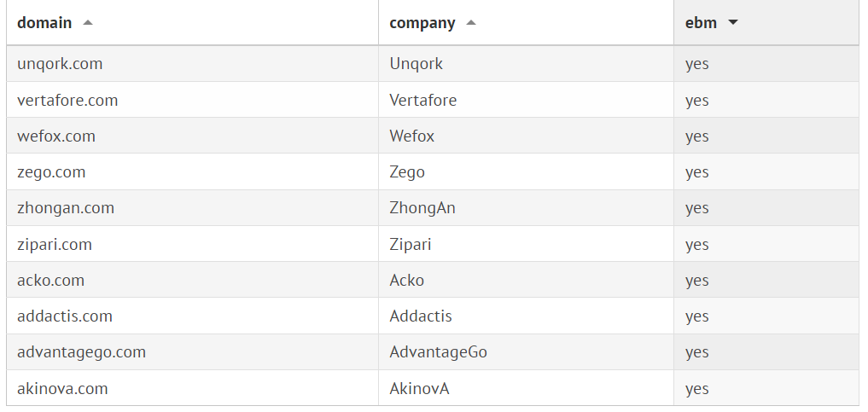Sort ascending using domain column arrow
The height and width of the screenshot is (412, 868).
(x=88, y=23)
